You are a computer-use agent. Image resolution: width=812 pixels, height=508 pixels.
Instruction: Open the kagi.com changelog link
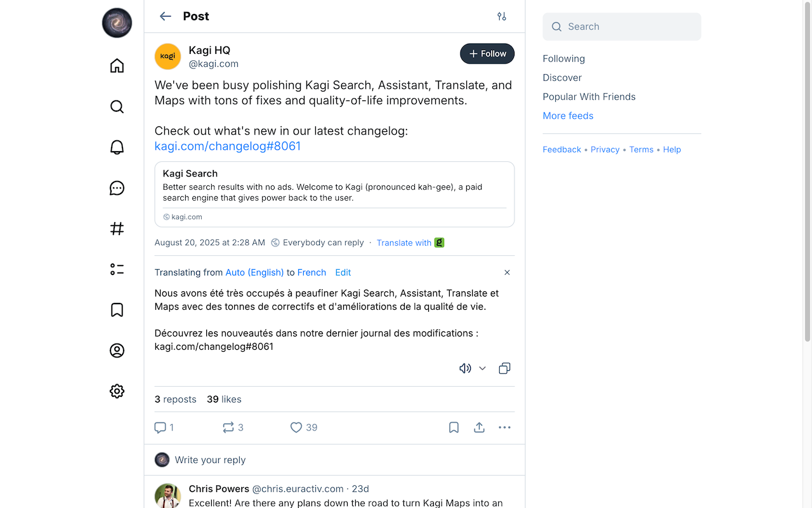[x=227, y=145]
